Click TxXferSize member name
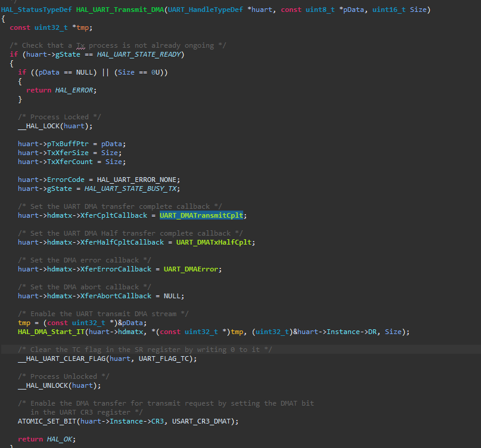The image size is (481, 448). 68,153
